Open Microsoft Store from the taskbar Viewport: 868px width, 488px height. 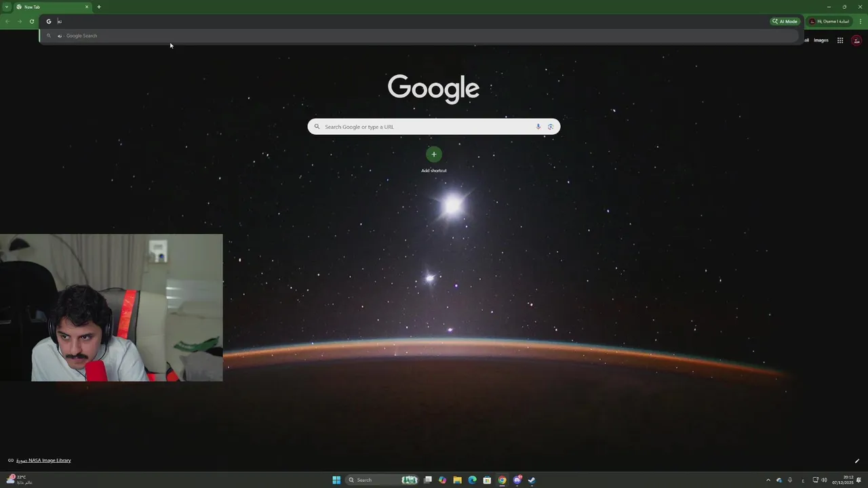pyautogui.click(x=487, y=480)
